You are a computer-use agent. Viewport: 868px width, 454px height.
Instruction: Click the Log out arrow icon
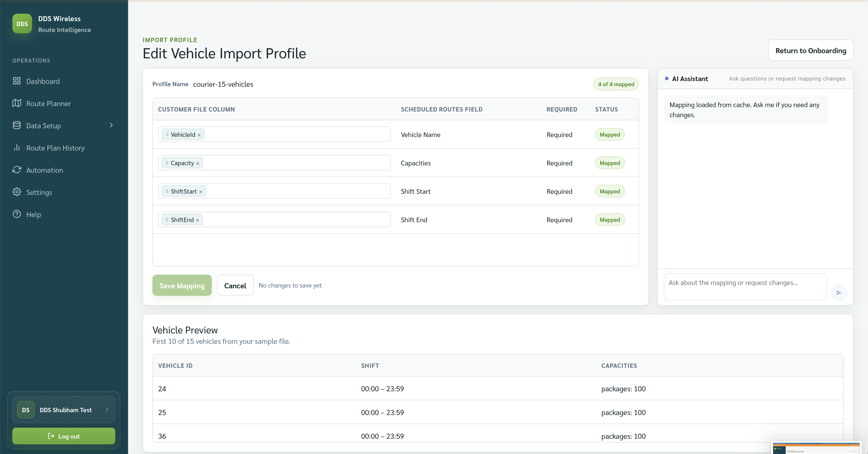click(x=51, y=436)
